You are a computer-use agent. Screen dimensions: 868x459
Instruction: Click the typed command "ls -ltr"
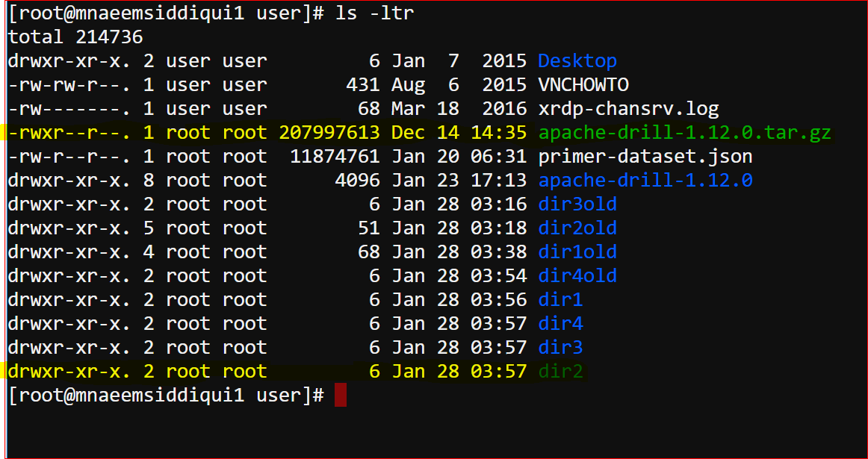tap(375, 13)
